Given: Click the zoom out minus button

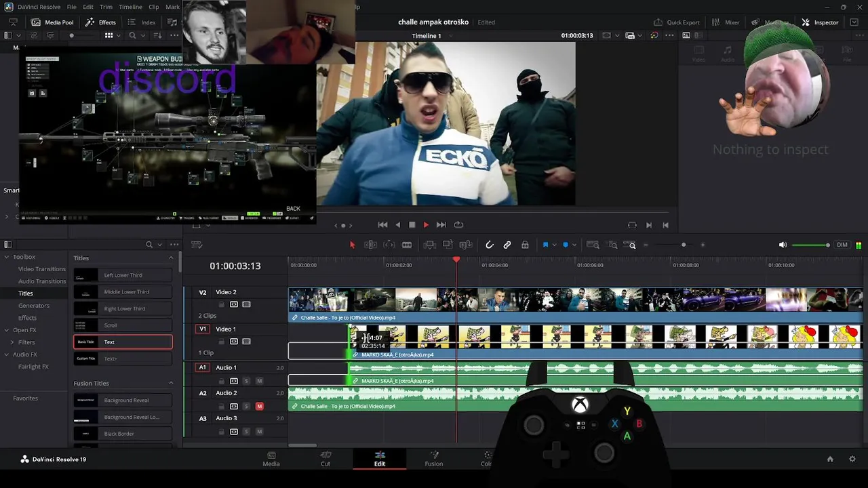Looking at the screenshot, I should pos(646,245).
